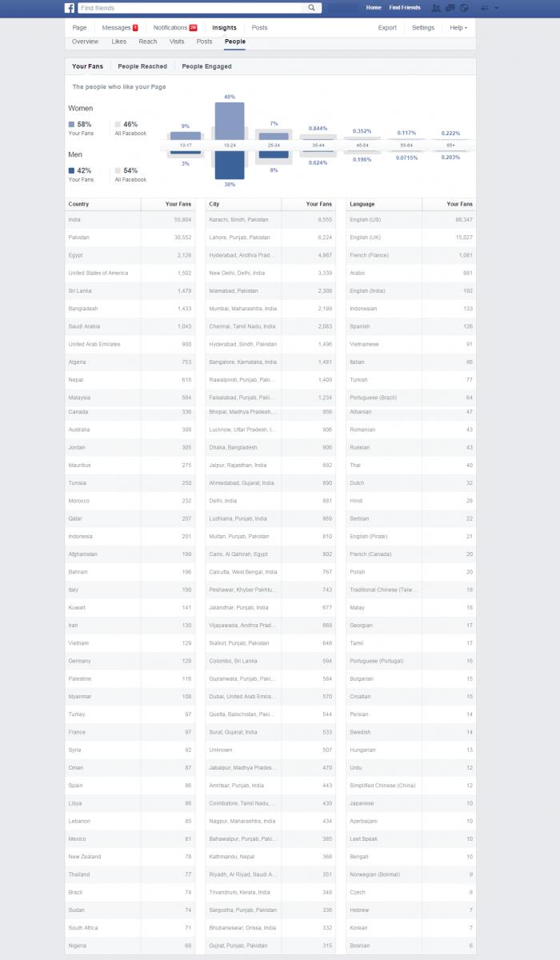The width and height of the screenshot is (560, 960).
Task: Click the Men 18-24 dark blue bar
Action: [x=230, y=165]
